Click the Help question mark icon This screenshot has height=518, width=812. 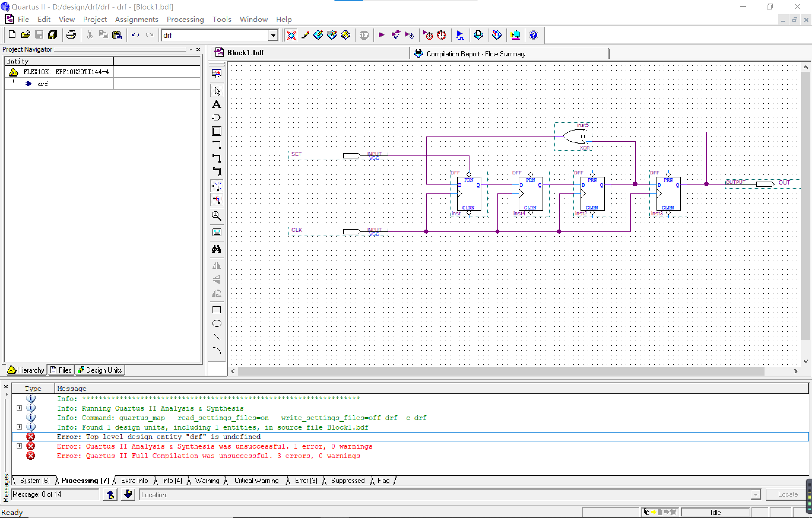[x=533, y=35]
